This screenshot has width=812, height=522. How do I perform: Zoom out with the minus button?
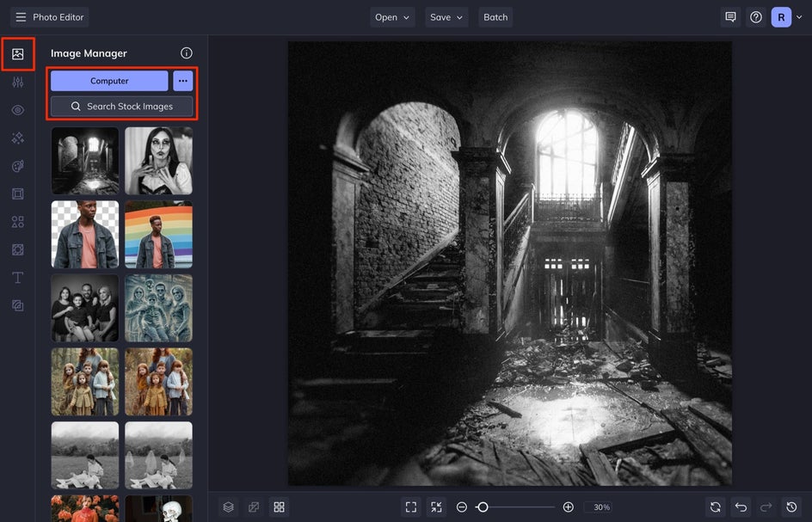click(462, 507)
